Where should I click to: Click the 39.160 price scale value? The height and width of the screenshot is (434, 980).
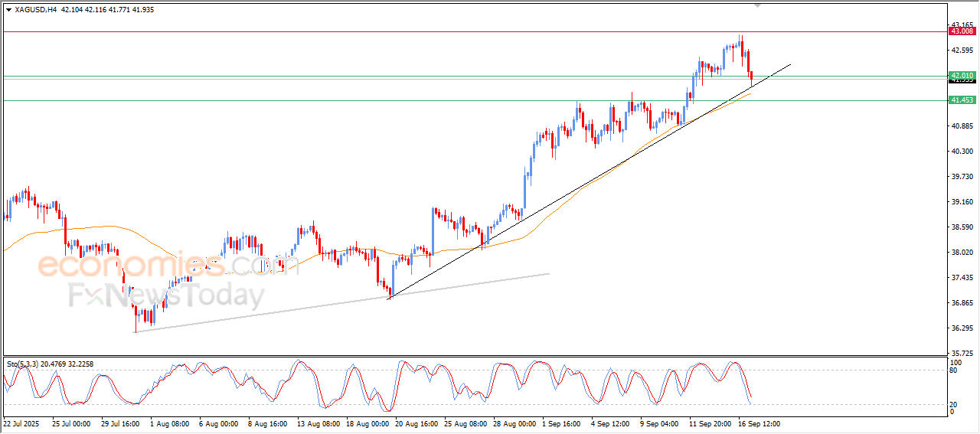click(961, 202)
